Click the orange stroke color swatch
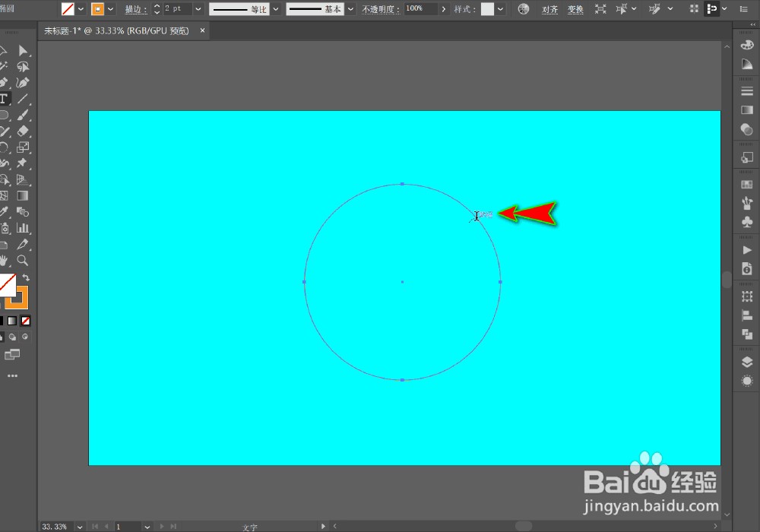760x532 pixels. pos(97,9)
